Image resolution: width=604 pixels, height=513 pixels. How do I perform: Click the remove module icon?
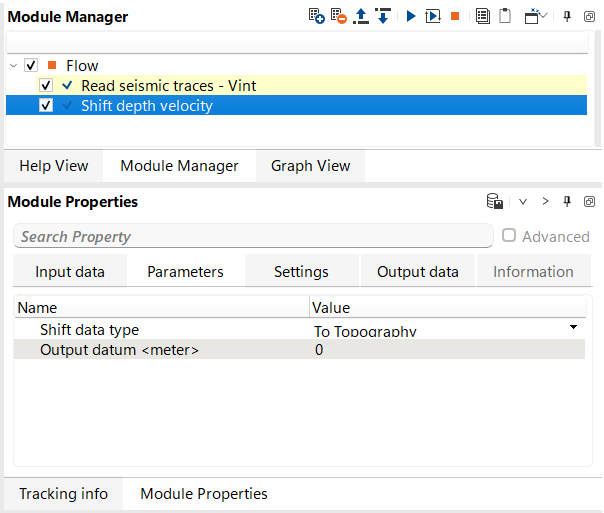click(339, 16)
